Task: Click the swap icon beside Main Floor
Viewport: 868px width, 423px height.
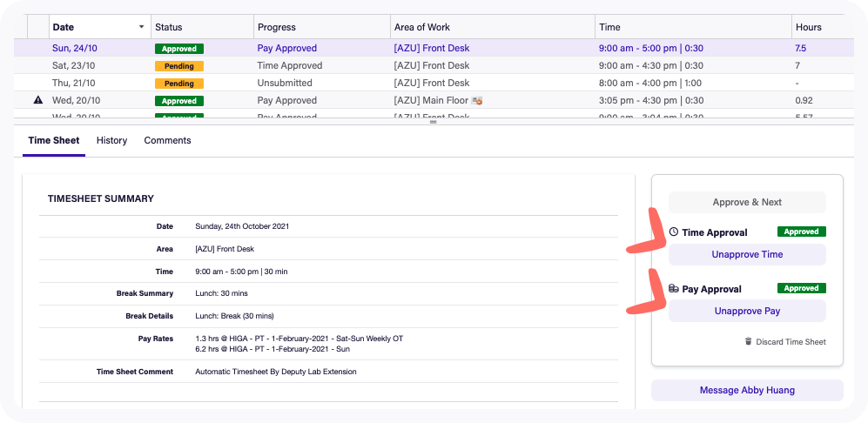Action: [476, 101]
